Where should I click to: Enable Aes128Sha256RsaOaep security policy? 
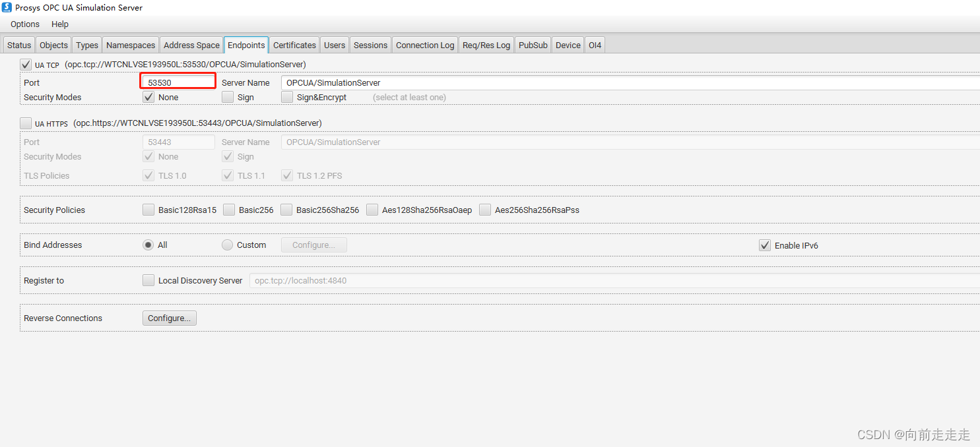(x=372, y=210)
